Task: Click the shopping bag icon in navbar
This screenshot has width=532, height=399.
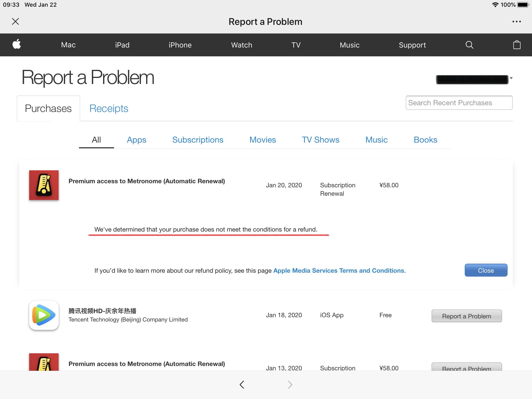Action: 516,45
